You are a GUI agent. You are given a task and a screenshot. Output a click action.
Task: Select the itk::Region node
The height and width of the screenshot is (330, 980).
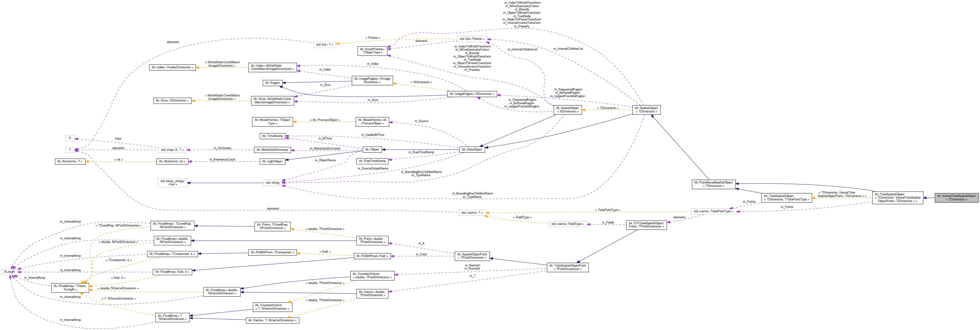272,83
